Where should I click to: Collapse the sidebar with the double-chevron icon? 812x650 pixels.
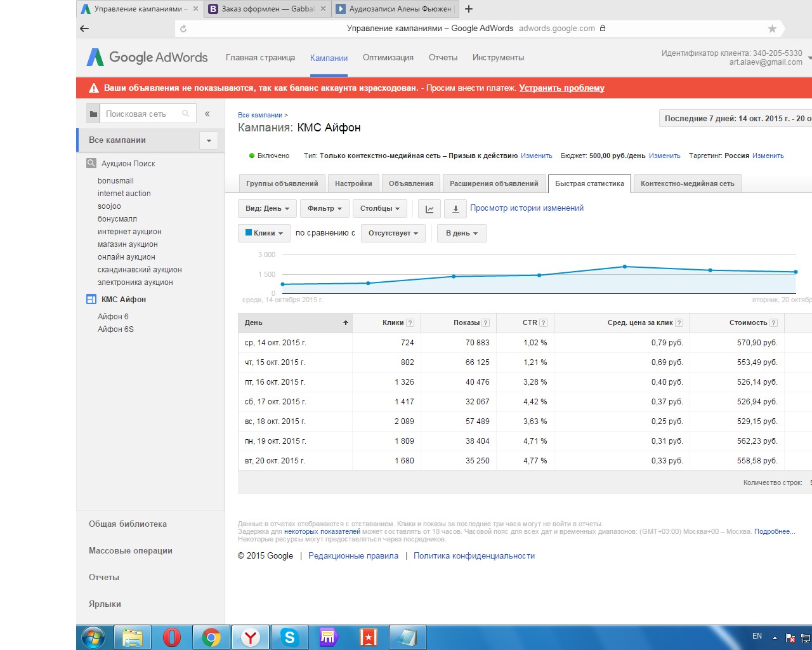[207, 114]
